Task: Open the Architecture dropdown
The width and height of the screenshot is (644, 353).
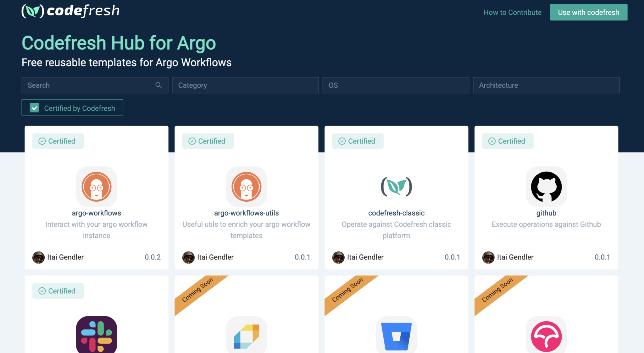Action: (x=546, y=85)
